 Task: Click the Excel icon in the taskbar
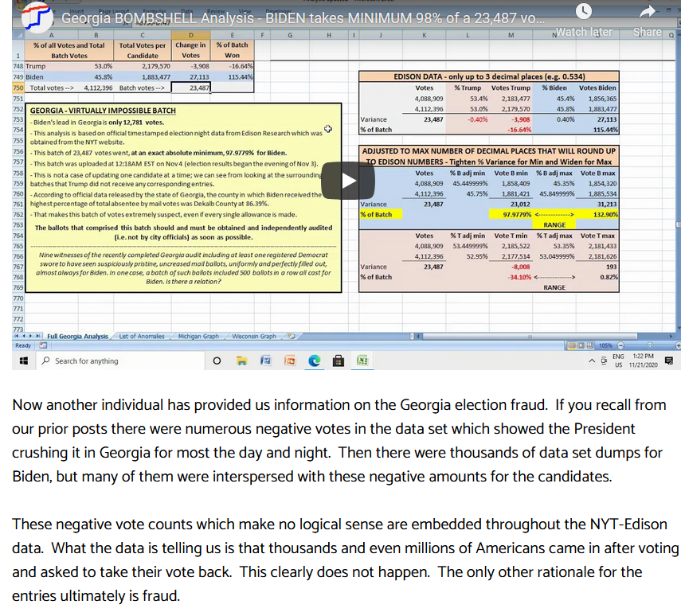pos(362,361)
